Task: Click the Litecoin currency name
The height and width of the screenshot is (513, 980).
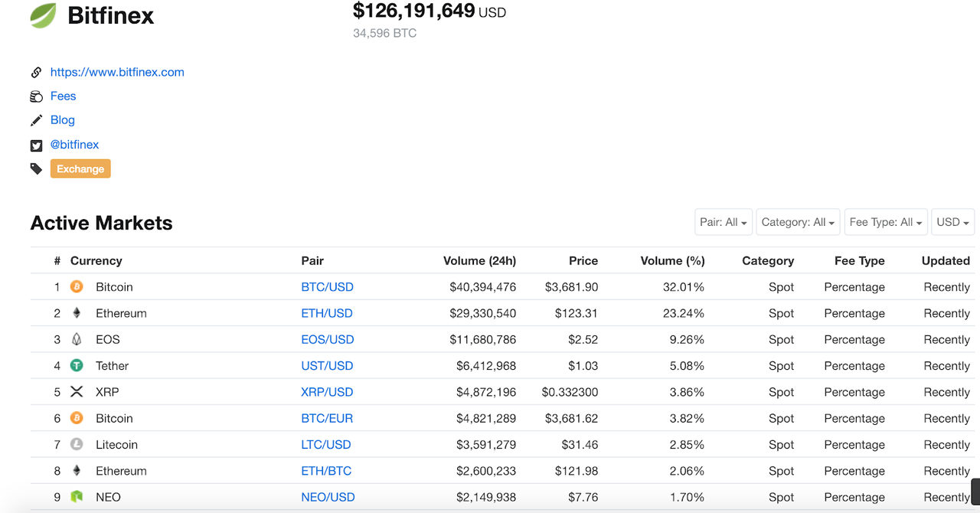Action: click(x=117, y=444)
